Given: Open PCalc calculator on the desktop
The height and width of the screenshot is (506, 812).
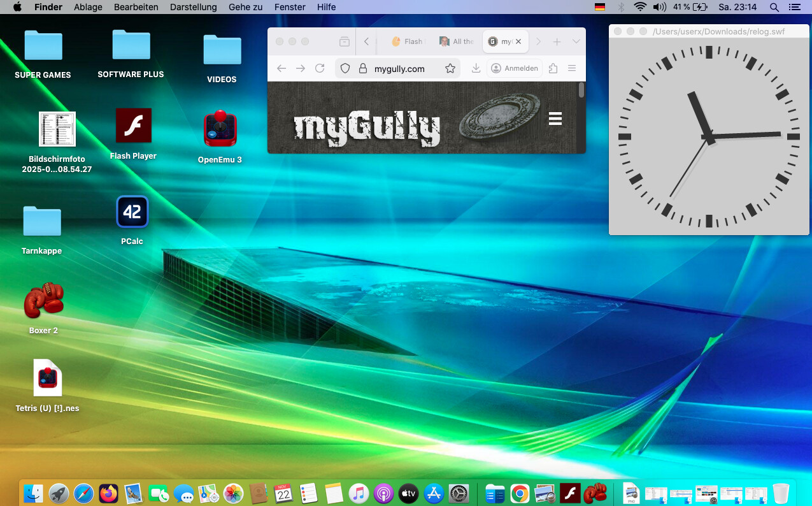Looking at the screenshot, I should (132, 212).
